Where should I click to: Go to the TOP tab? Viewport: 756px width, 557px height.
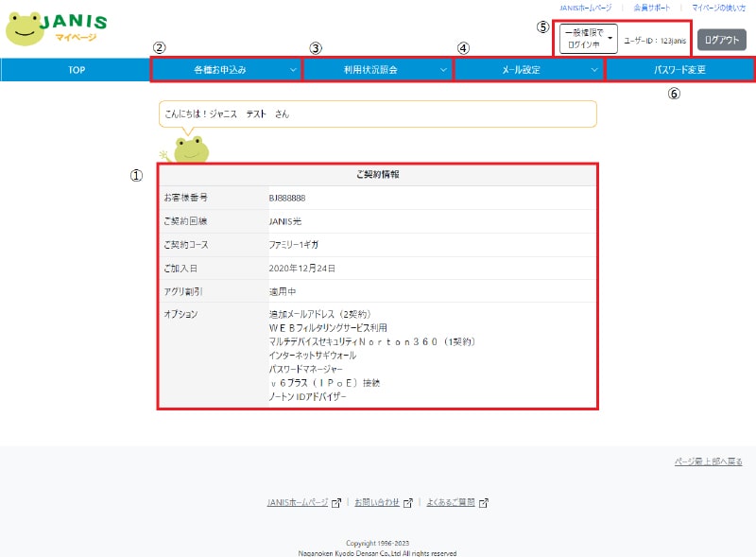76,70
